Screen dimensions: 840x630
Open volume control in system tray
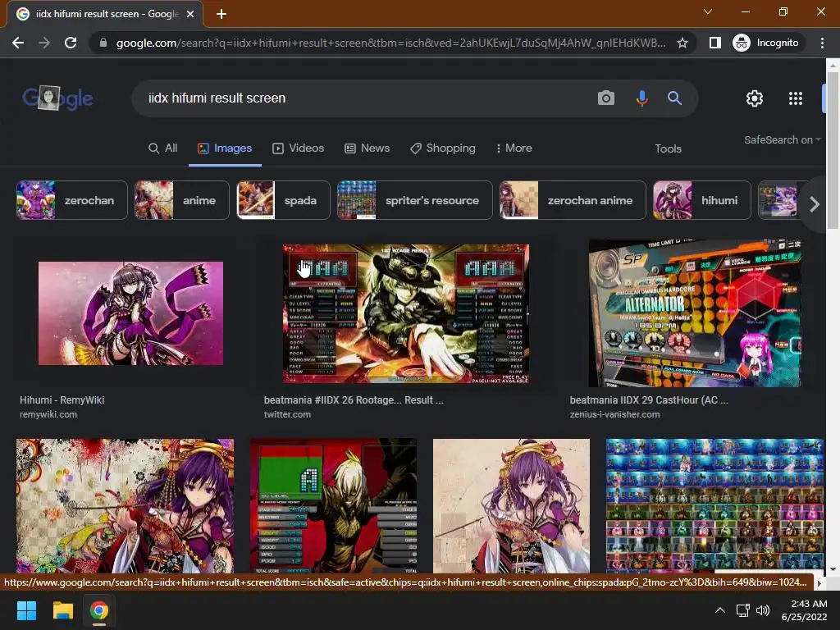coord(762,610)
